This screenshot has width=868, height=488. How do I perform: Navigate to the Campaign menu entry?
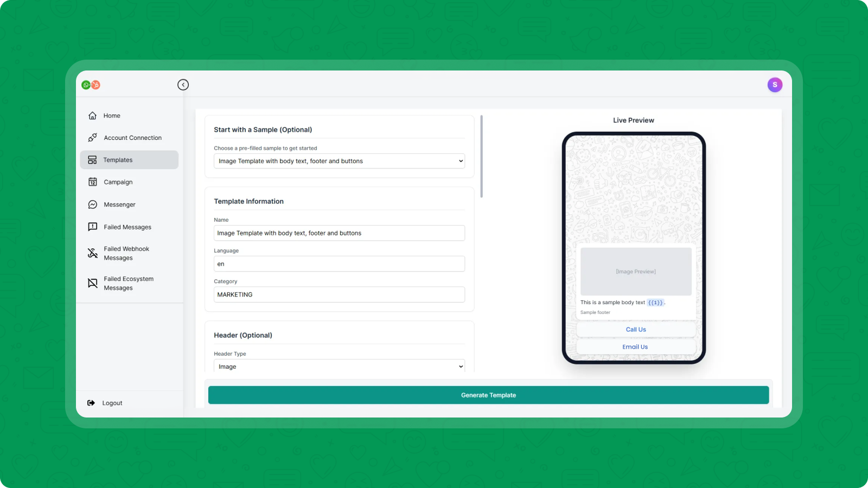[x=118, y=182]
